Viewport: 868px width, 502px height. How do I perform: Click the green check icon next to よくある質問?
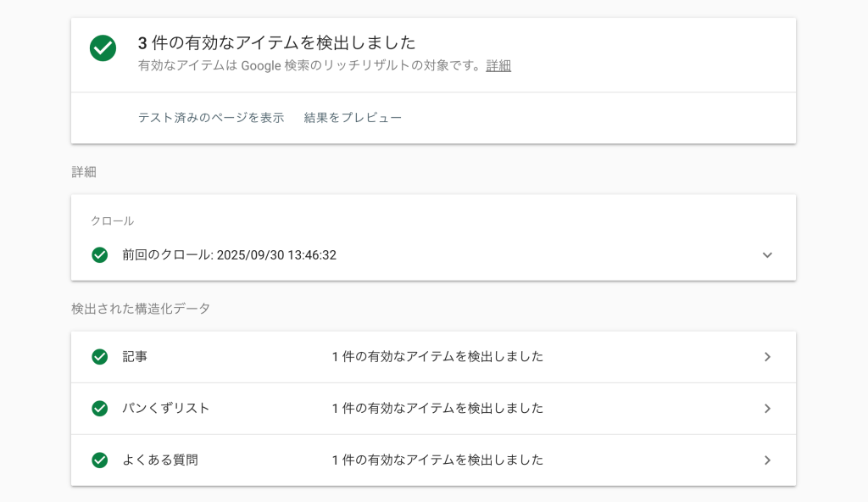(x=100, y=460)
